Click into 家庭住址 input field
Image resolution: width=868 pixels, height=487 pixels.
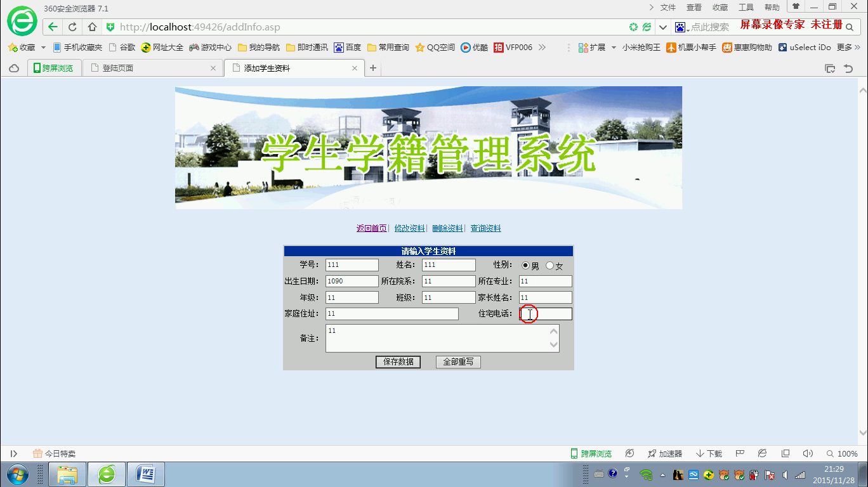click(392, 314)
